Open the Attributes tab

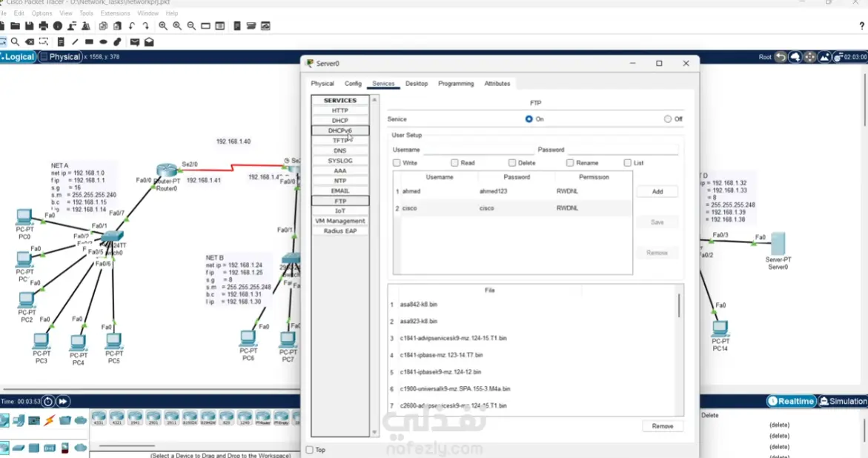497,84
